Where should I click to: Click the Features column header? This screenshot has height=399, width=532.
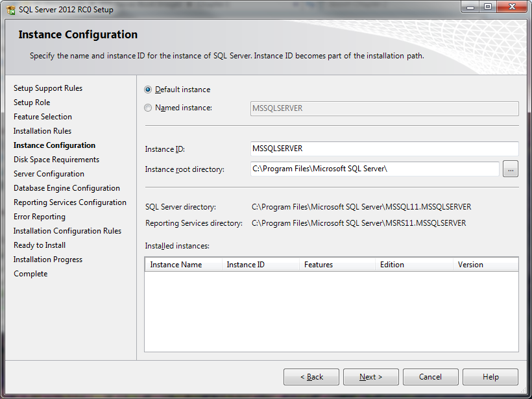pyautogui.click(x=337, y=265)
